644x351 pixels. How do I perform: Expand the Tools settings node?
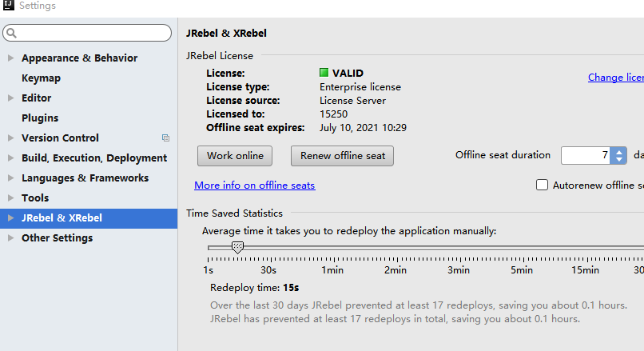[x=10, y=198]
